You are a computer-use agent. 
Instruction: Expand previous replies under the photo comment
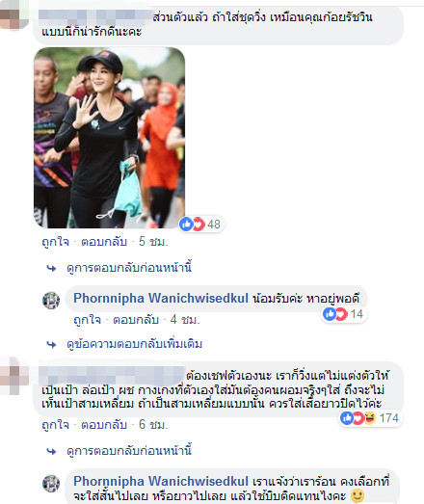(129, 268)
